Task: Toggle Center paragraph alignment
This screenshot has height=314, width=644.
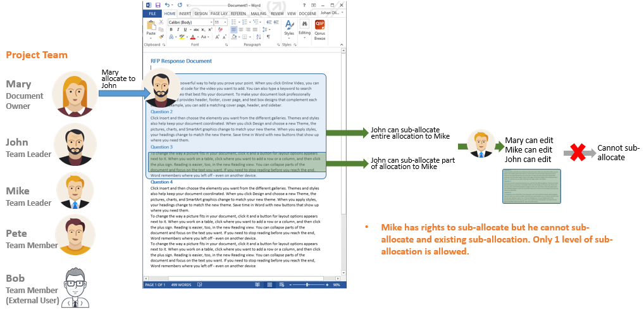Action: [241, 30]
